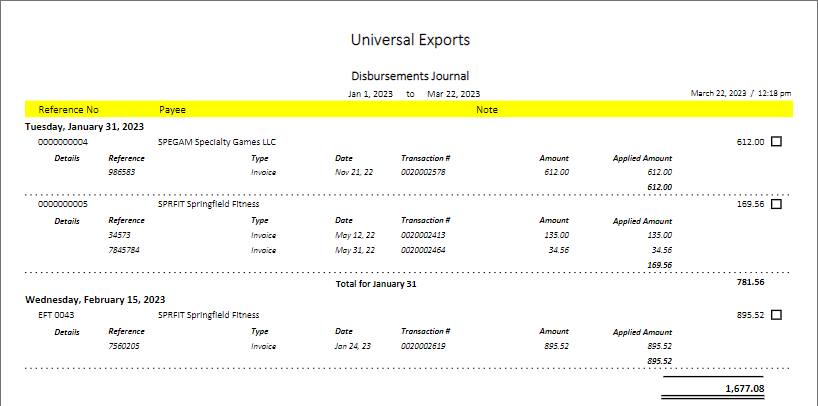Click the Wednesday, February 15, 2023 group header
818x406 pixels.
pos(95,299)
